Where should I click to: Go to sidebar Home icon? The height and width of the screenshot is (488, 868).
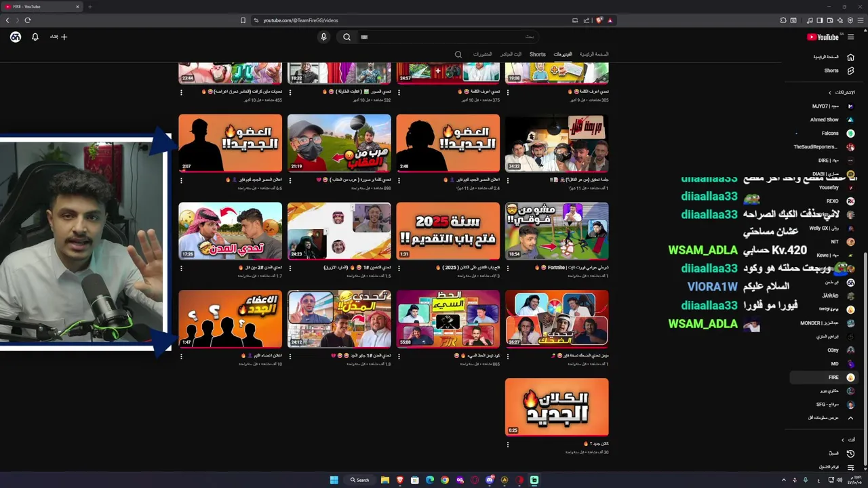coord(850,57)
